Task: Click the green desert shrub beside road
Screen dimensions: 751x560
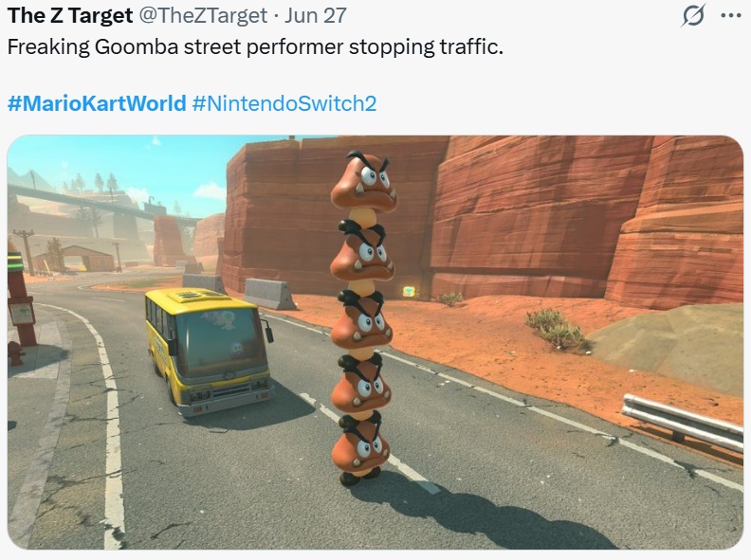Action: 556,329
